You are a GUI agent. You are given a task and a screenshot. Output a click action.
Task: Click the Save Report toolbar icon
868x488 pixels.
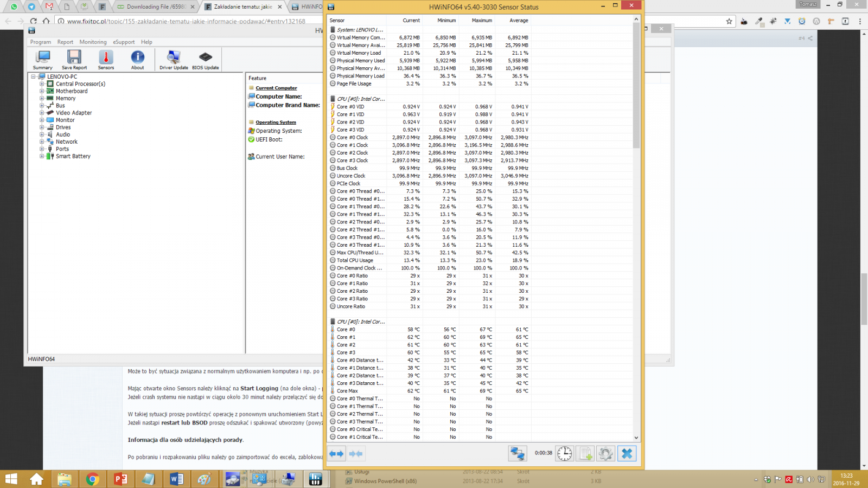(x=74, y=60)
